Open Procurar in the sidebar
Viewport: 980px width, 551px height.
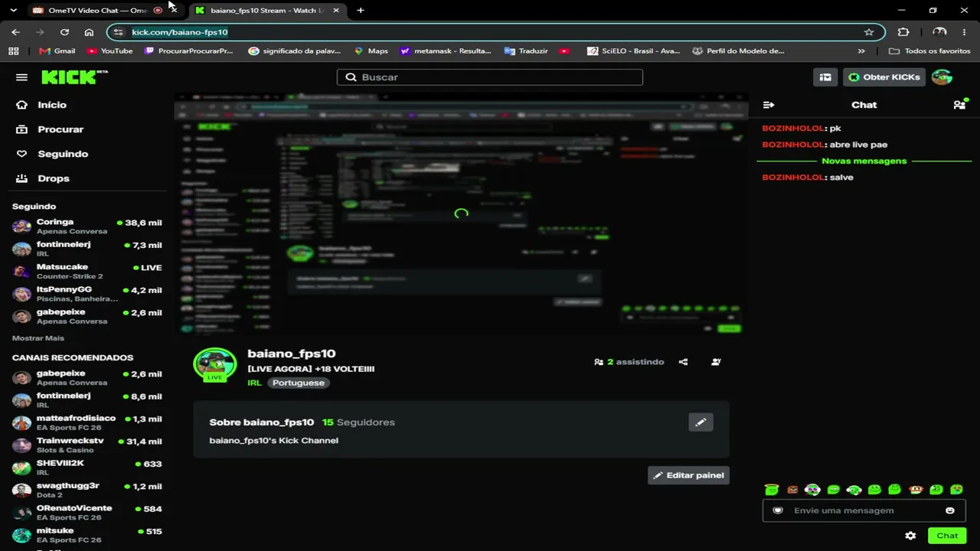click(60, 129)
